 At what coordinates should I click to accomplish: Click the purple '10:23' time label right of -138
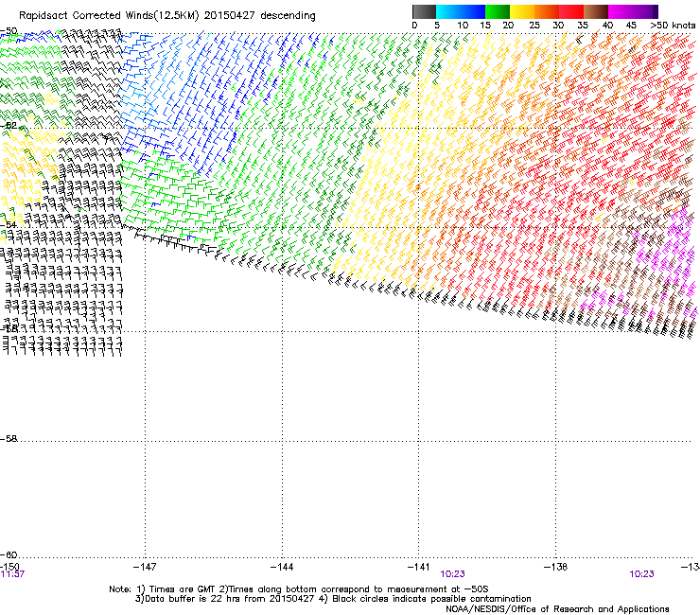[x=641, y=574]
